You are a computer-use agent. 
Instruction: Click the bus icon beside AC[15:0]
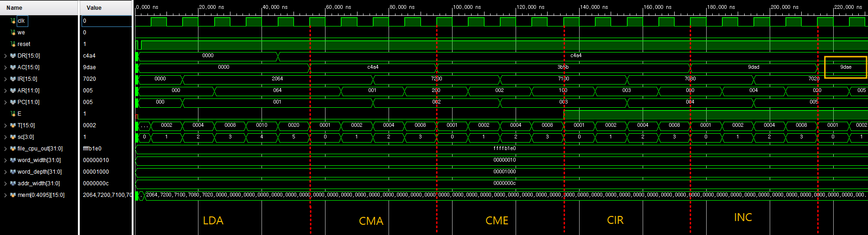pos(13,67)
